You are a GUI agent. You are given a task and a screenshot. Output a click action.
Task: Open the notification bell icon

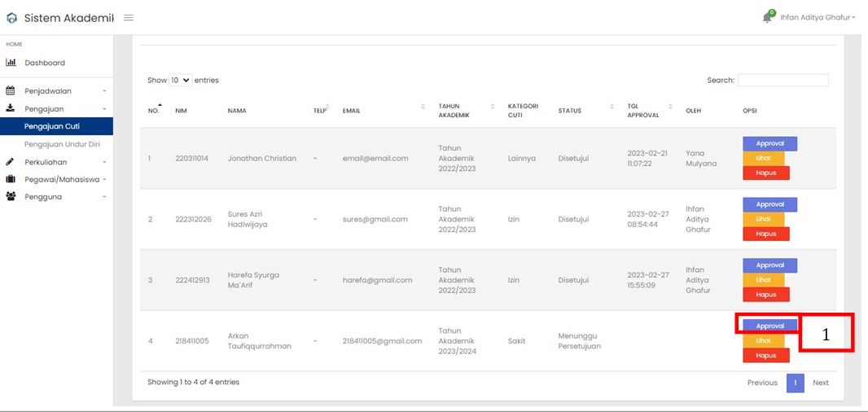coord(766,18)
